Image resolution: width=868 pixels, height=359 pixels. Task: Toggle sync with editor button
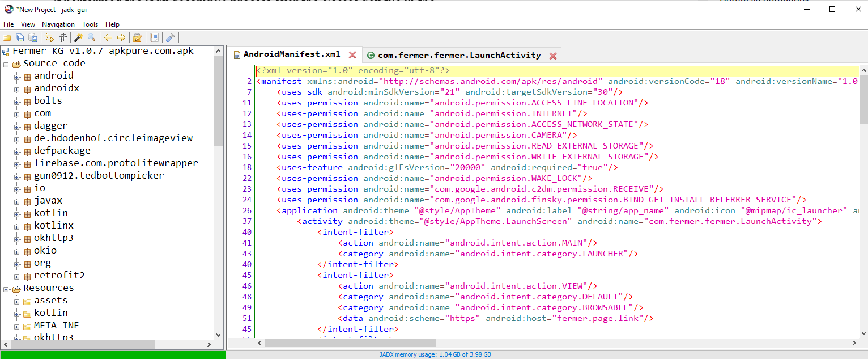point(49,38)
